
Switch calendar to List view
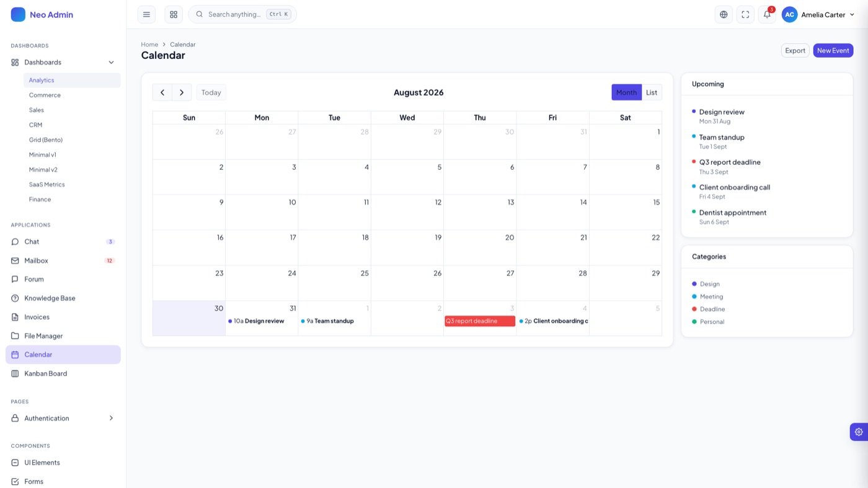click(x=652, y=92)
